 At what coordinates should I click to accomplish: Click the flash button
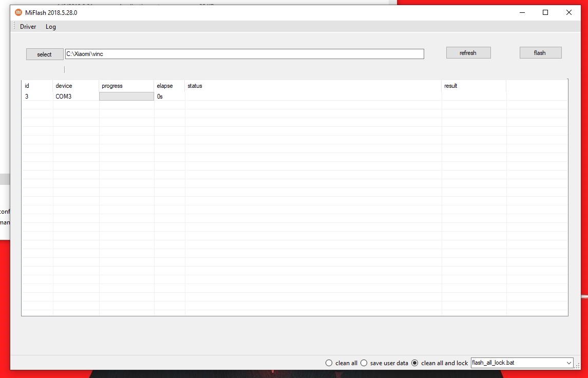[x=540, y=53]
